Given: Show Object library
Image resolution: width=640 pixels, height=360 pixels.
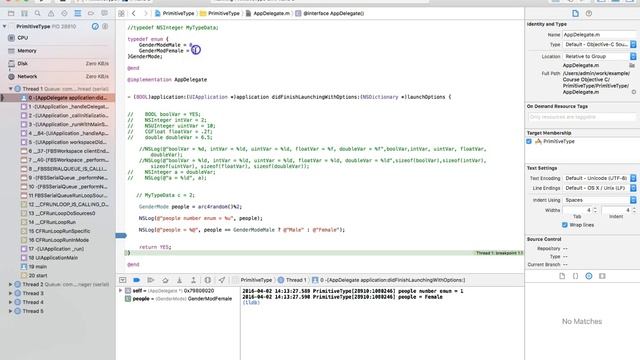Looking at the screenshot, I should point(589,276).
